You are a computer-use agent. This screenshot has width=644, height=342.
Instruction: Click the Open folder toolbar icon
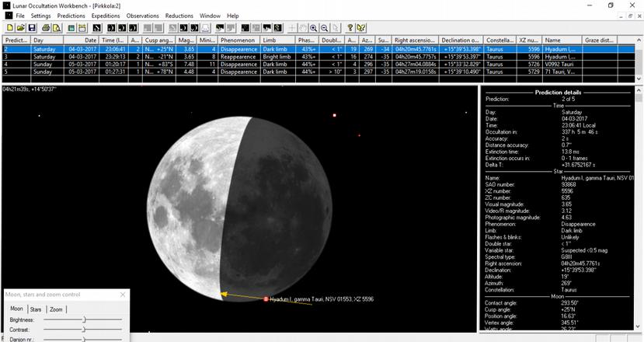[20, 28]
